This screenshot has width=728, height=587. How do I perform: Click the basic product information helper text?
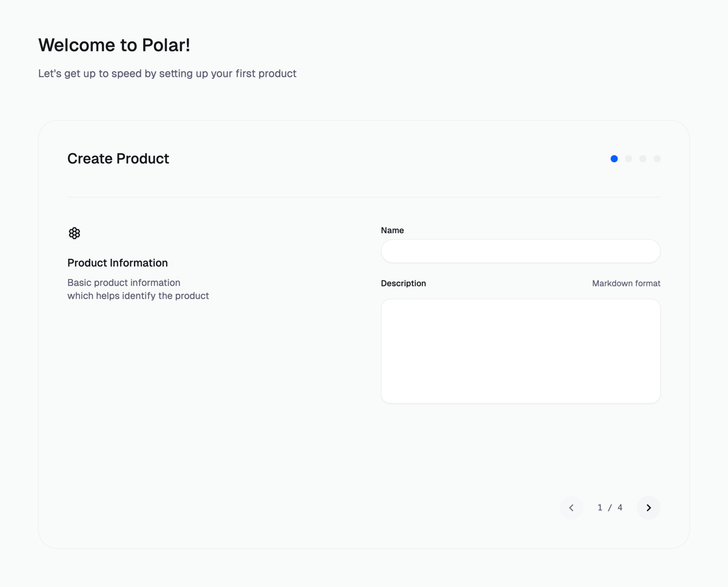(138, 289)
